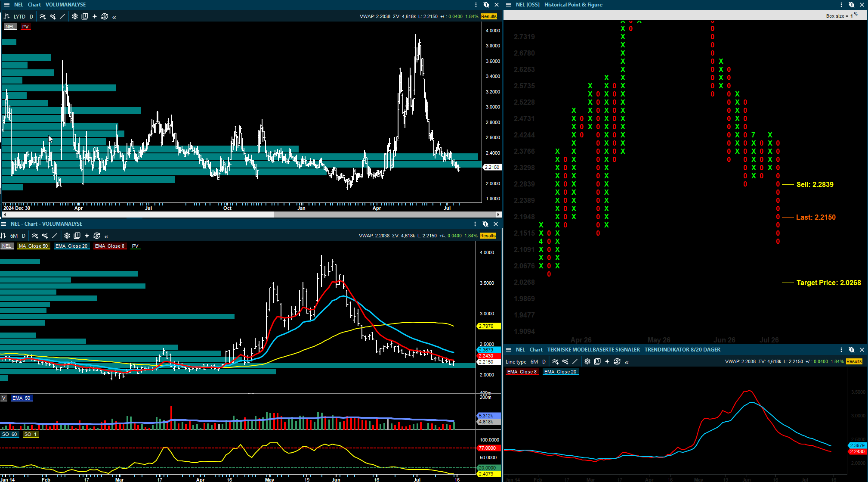Open settings gear in top VOLUMANALYSE chart
The width and height of the screenshot is (868, 482).
[x=75, y=16]
